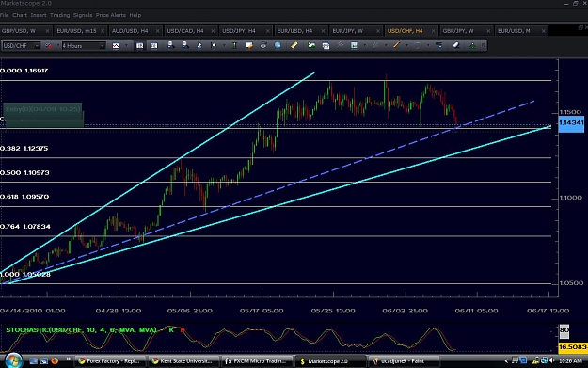Click the 0.618 1.09570 Fibonacci label

click(x=24, y=197)
